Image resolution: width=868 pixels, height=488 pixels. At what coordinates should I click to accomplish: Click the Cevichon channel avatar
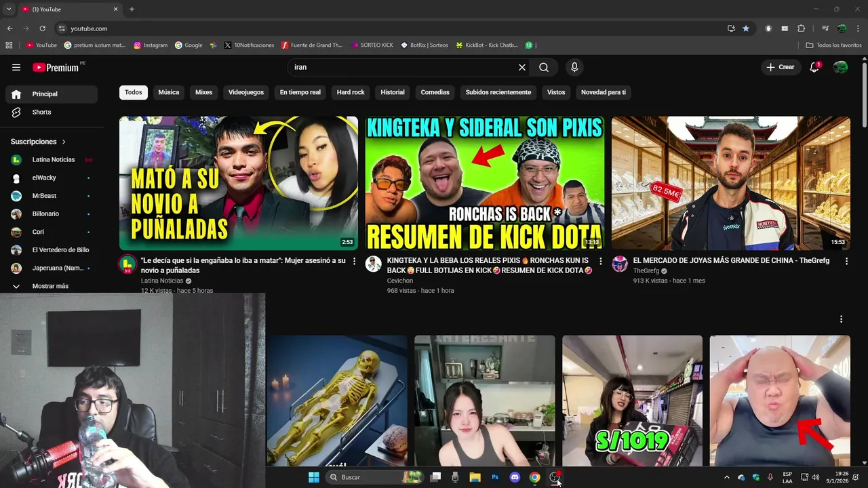[x=374, y=264]
